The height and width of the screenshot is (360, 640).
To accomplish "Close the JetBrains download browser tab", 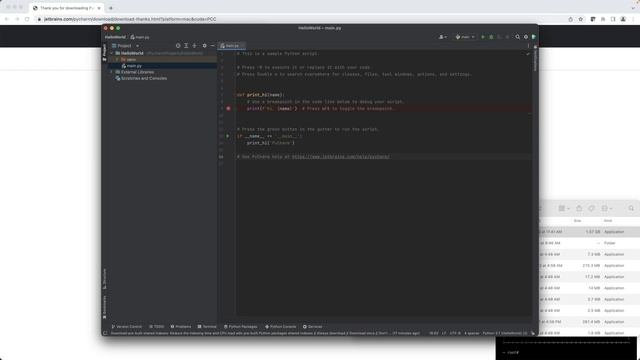I will pyautogui.click(x=99, y=8).
